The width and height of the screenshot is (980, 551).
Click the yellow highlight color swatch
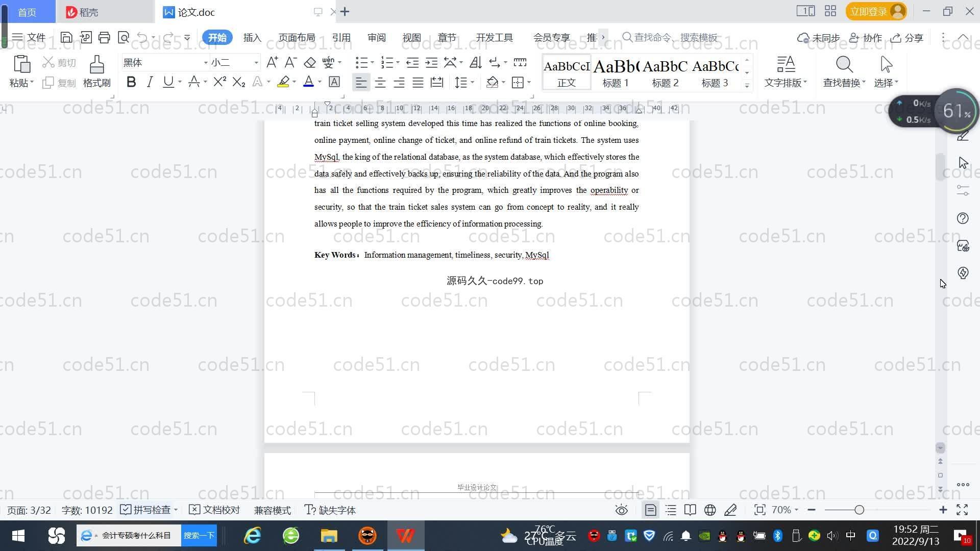tap(283, 82)
